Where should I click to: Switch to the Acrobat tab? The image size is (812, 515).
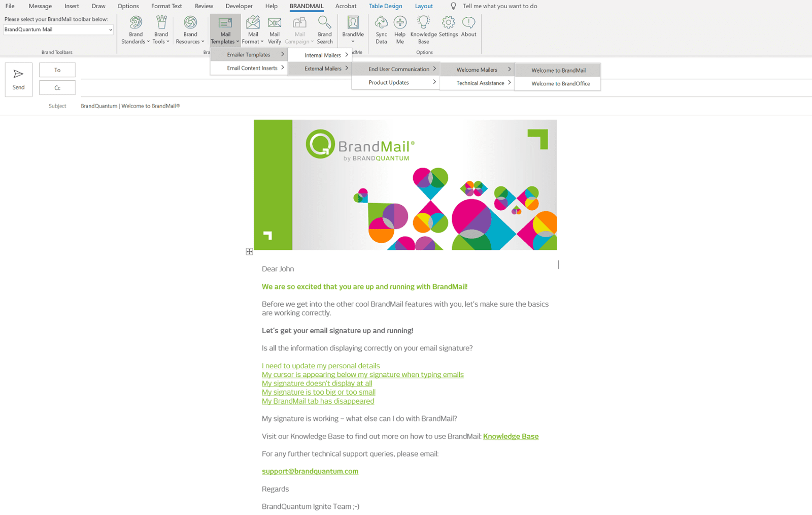coord(346,6)
